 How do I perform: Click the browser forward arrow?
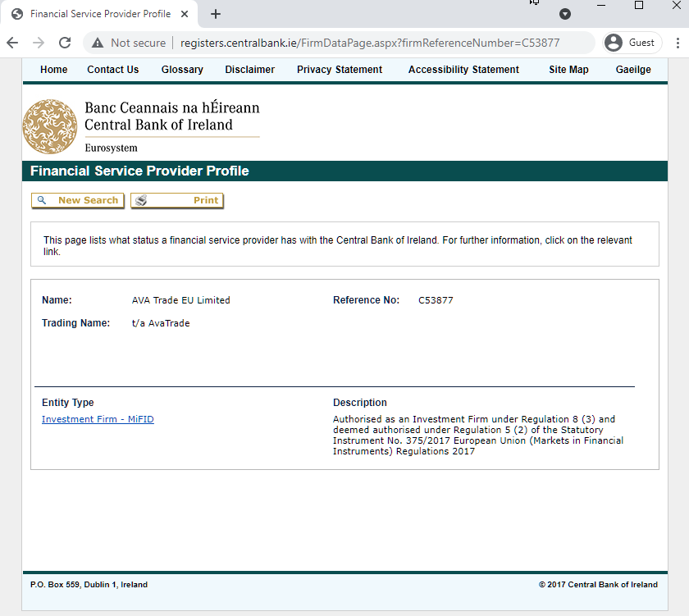[x=39, y=43]
